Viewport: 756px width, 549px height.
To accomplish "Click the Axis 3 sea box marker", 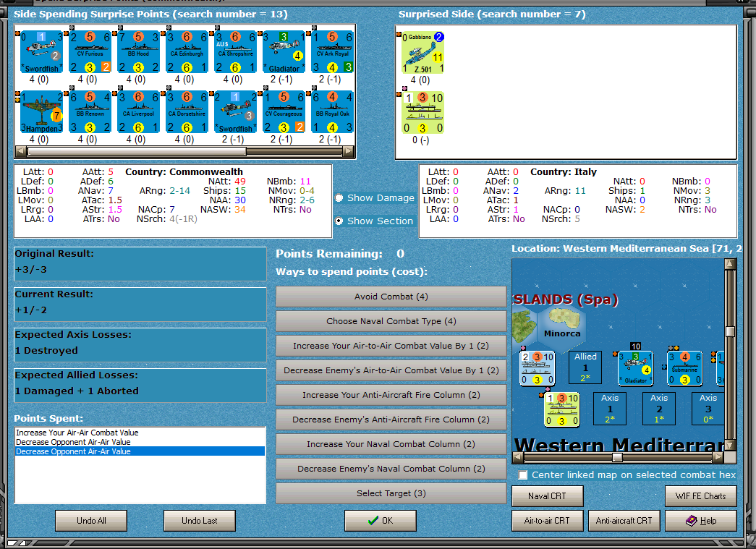I will [708, 409].
